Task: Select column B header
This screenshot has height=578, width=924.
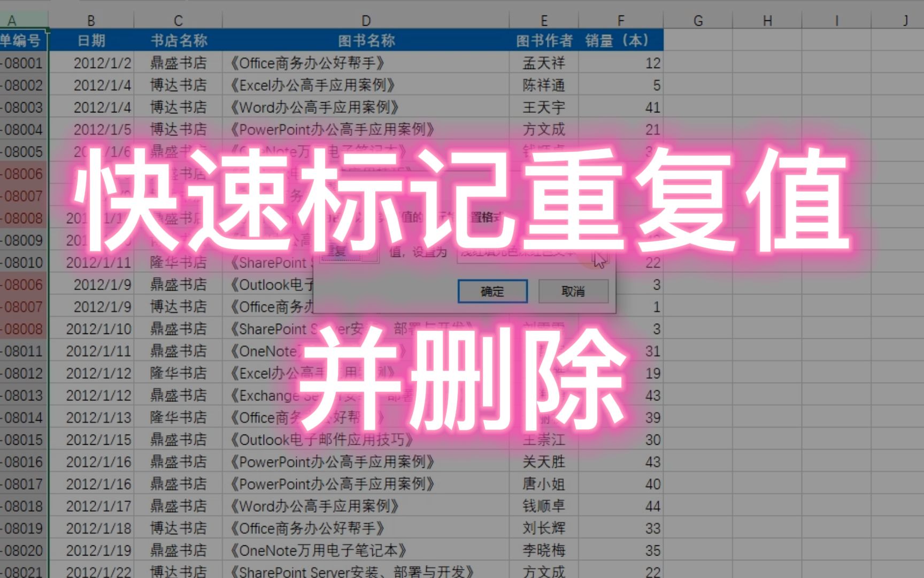Action: pyautogui.click(x=91, y=20)
